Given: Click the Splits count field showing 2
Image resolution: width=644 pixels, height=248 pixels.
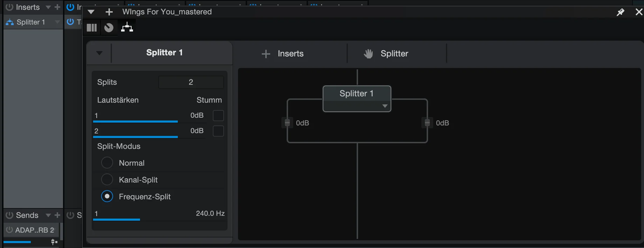Looking at the screenshot, I should 191,82.
